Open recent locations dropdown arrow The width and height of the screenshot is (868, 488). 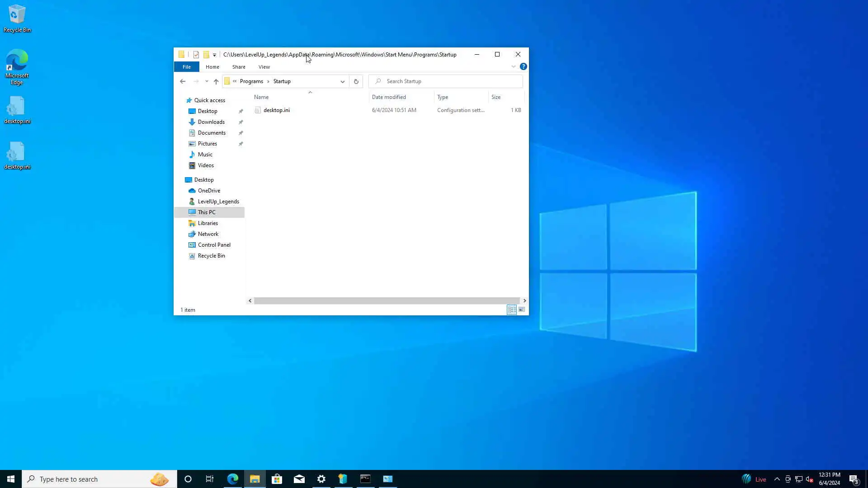[x=207, y=81]
